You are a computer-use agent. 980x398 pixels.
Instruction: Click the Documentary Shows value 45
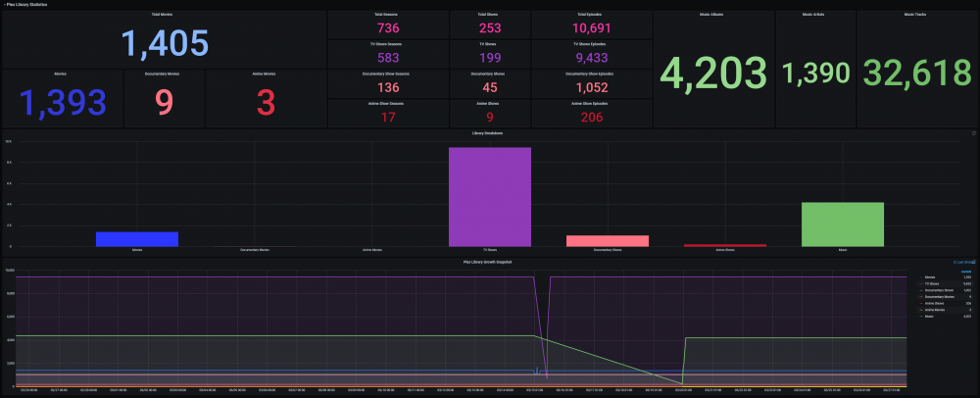pos(490,87)
